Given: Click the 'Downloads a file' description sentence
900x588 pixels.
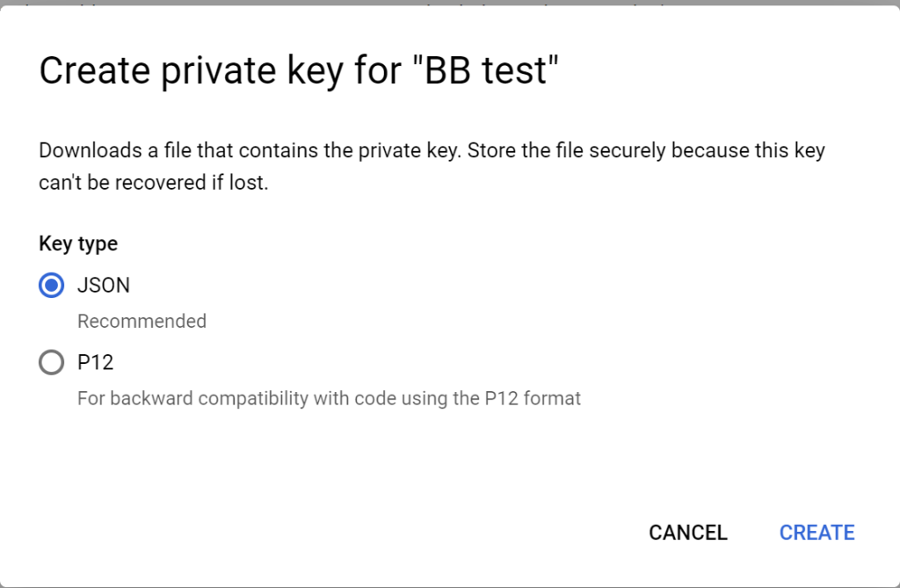Looking at the screenshot, I should (250, 150).
